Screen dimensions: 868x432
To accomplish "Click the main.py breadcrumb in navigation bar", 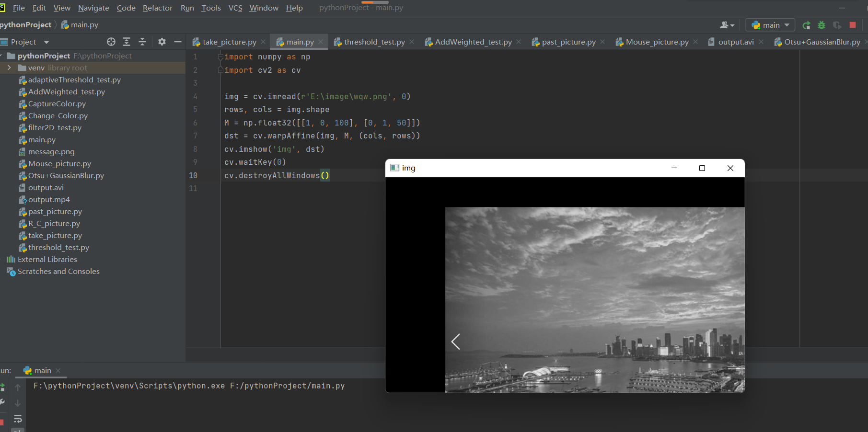I will (80, 25).
